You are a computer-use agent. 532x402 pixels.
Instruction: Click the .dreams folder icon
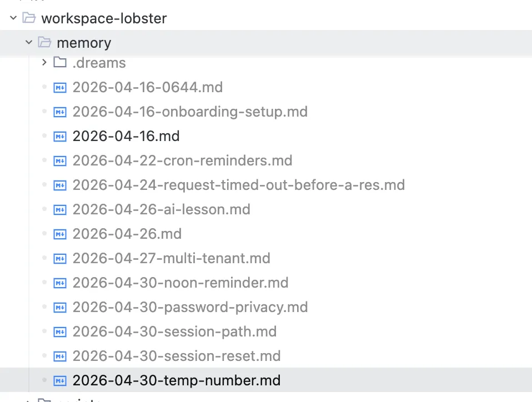pyautogui.click(x=60, y=62)
